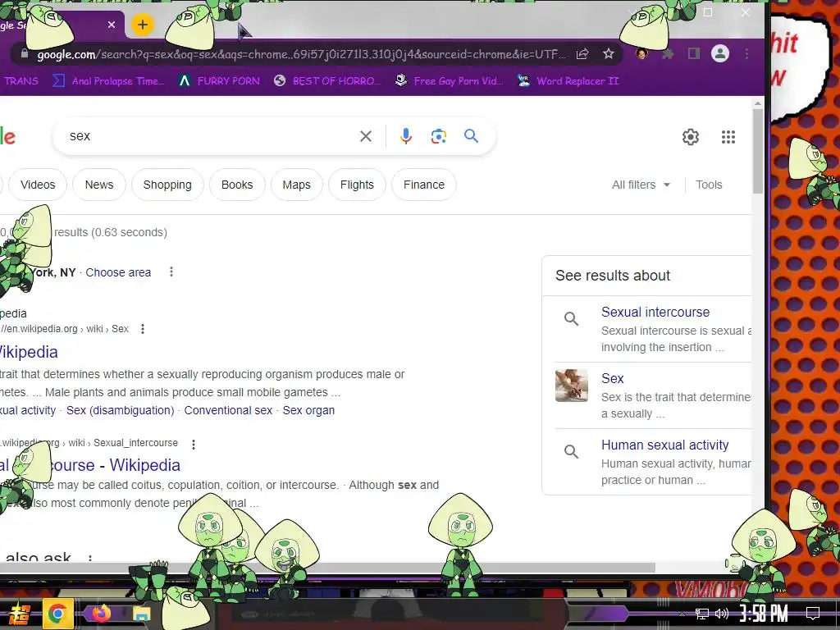Switch to the Books filter
The width and height of the screenshot is (840, 630).
[237, 185]
